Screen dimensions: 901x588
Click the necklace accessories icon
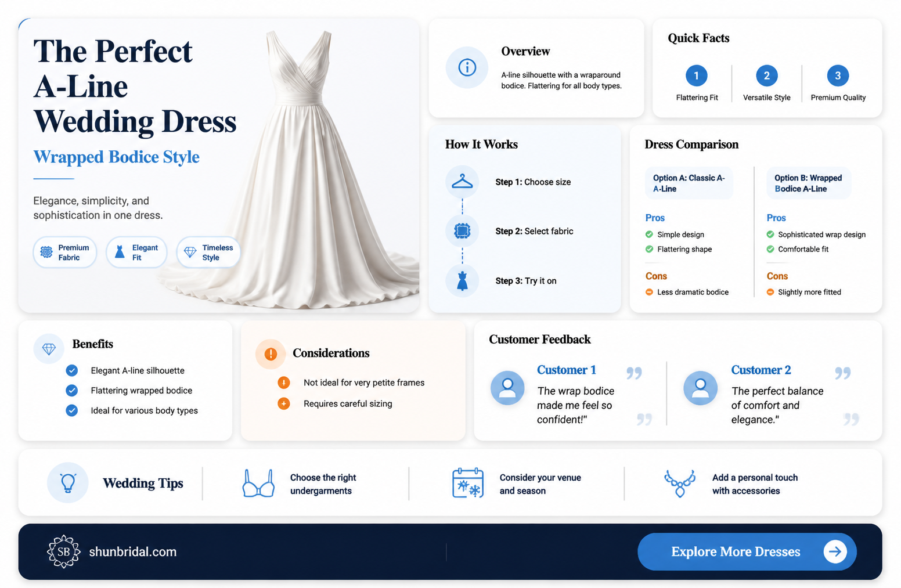(x=679, y=483)
